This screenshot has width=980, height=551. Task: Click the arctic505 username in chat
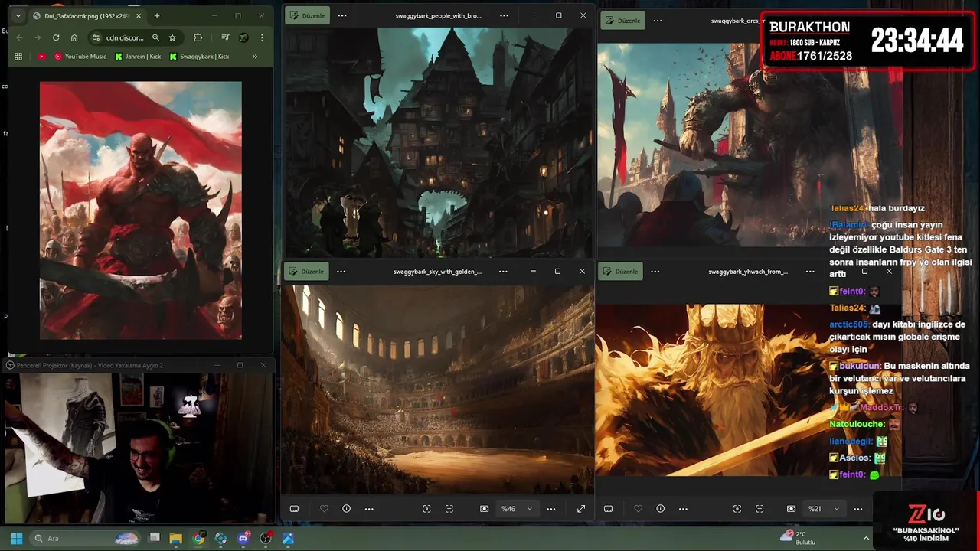tap(848, 324)
